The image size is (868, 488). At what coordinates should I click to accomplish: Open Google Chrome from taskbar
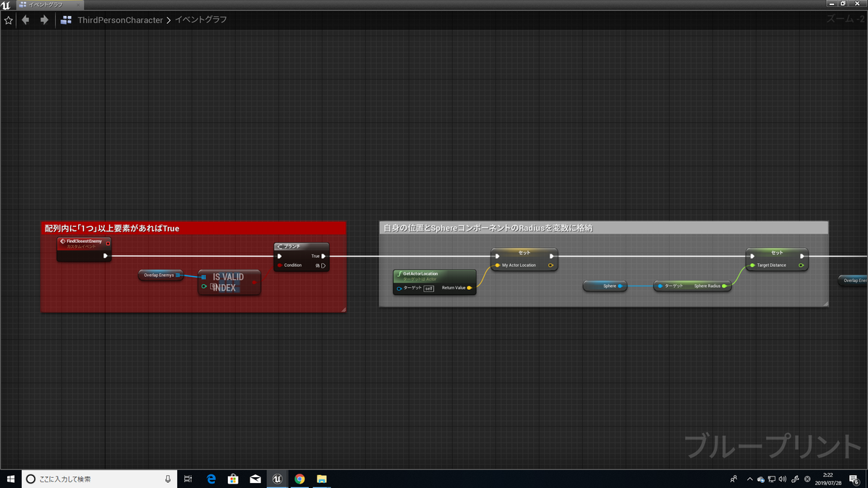coord(299,479)
